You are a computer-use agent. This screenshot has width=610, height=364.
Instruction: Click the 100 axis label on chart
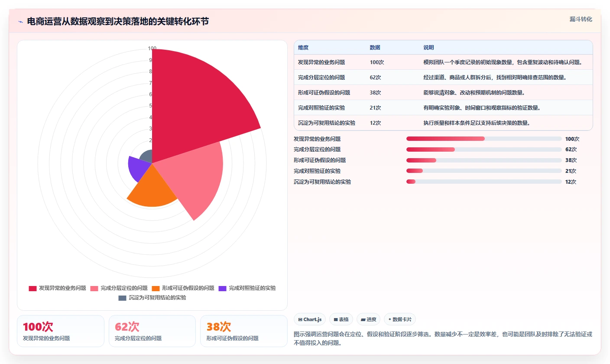tap(152, 49)
